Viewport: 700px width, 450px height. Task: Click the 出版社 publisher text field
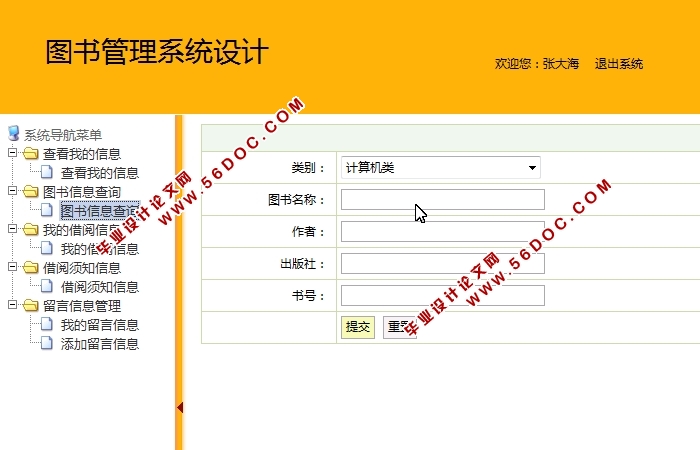click(x=442, y=264)
